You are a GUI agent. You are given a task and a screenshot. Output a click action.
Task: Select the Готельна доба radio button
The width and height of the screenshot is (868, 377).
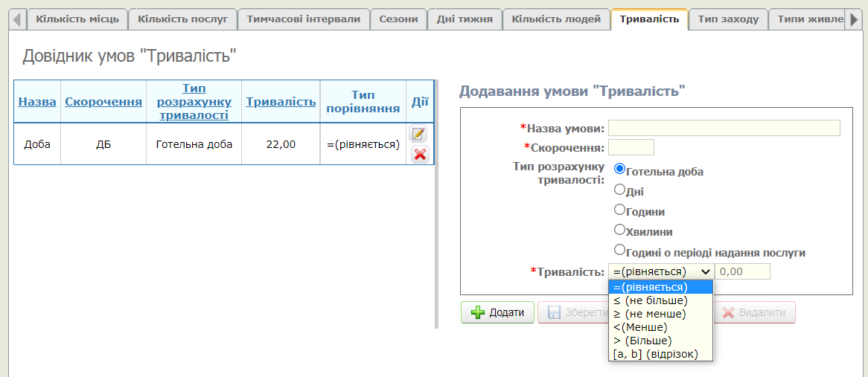pos(619,169)
